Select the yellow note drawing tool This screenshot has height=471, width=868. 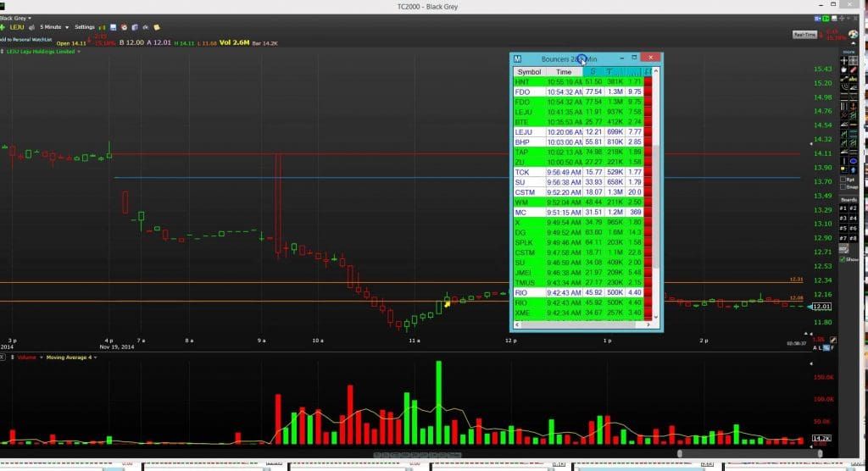point(843,169)
